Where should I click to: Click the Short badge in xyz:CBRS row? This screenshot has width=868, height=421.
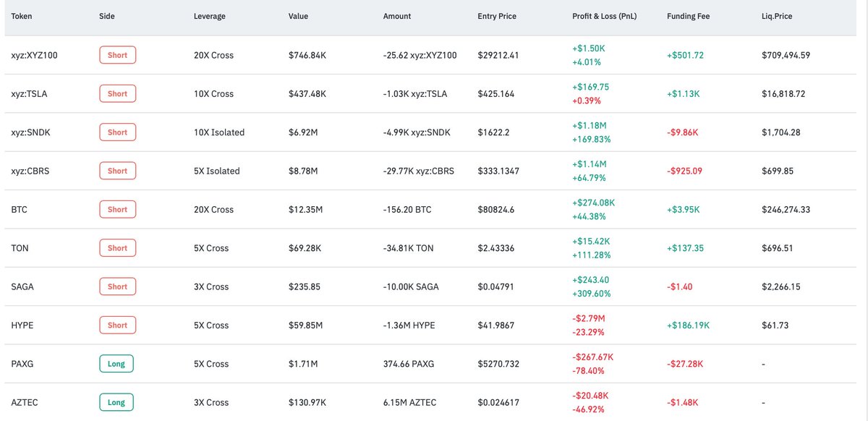(x=117, y=171)
